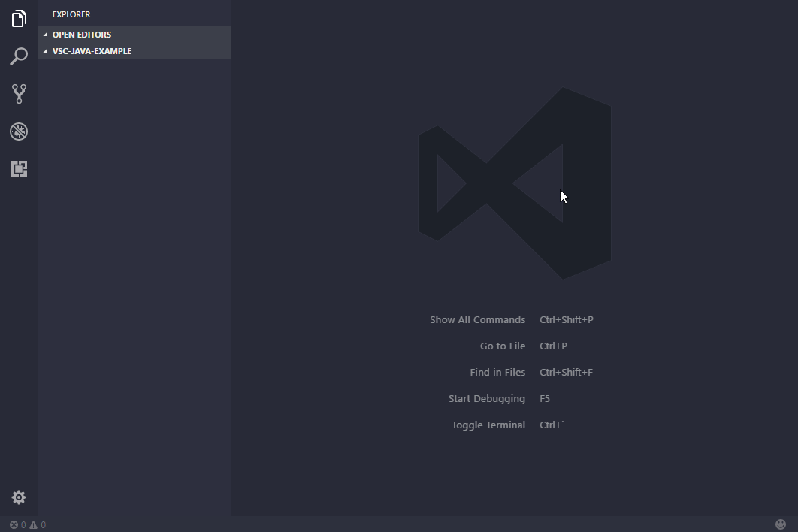
Task: Click the EXPLORER panel title
Action: 71,14
